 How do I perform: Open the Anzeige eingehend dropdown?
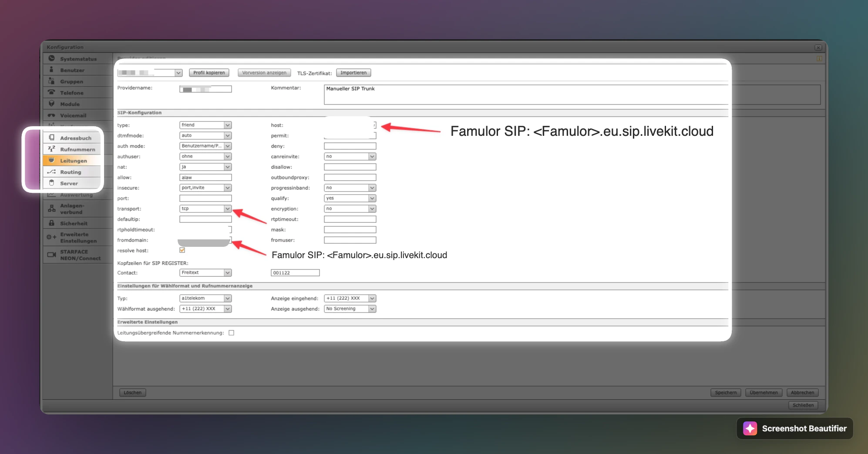(350, 298)
